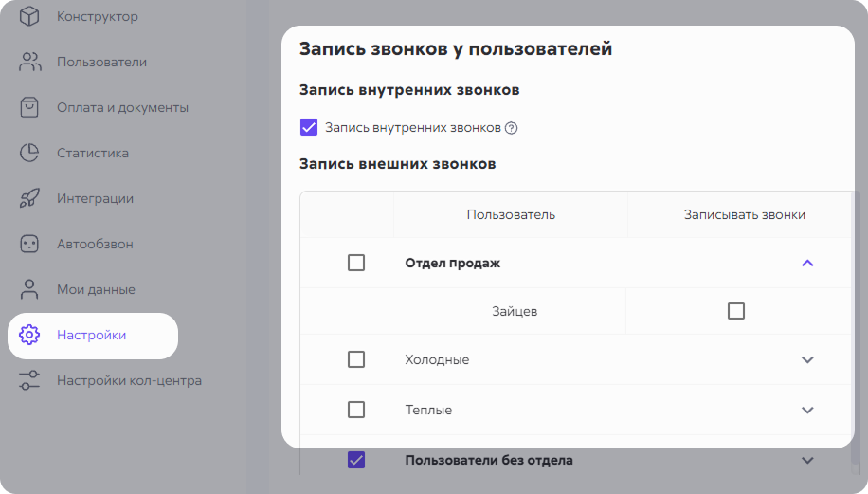The width and height of the screenshot is (868, 494).
Task: Collapse the Отдел продаж group
Action: 807,263
